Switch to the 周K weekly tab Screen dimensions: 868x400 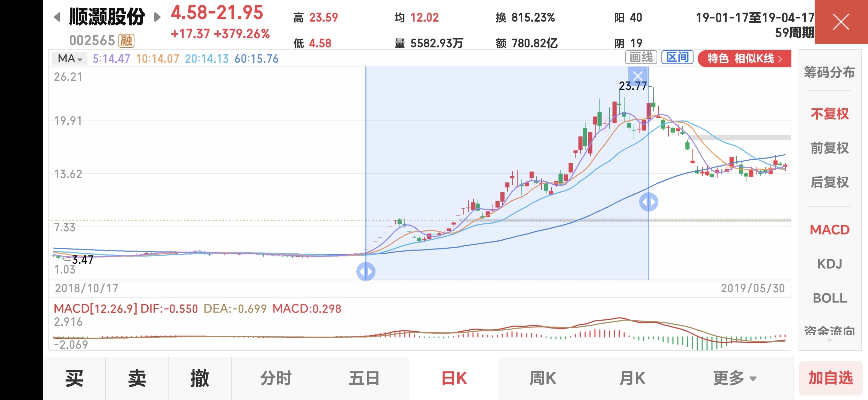coord(543,378)
